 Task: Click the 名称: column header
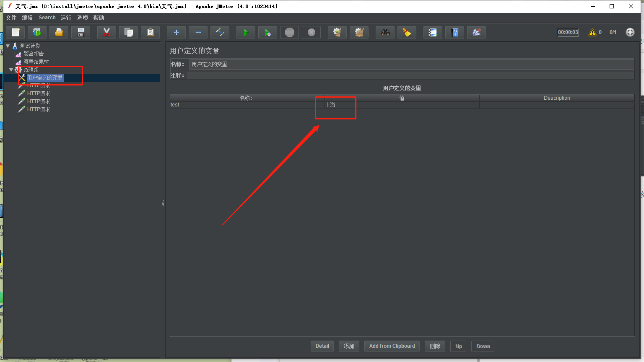[247, 98]
